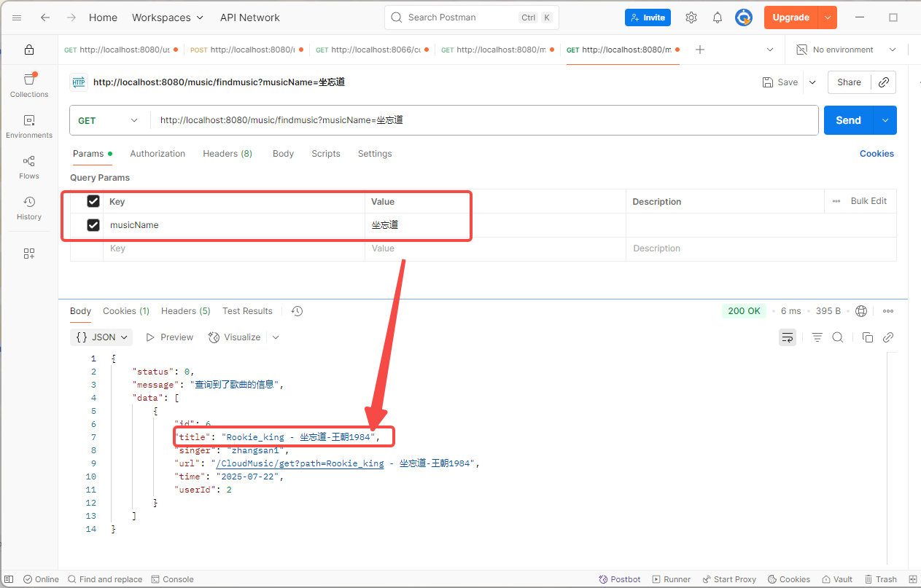
Task: Copy the response body with copy icon
Action: (x=868, y=337)
